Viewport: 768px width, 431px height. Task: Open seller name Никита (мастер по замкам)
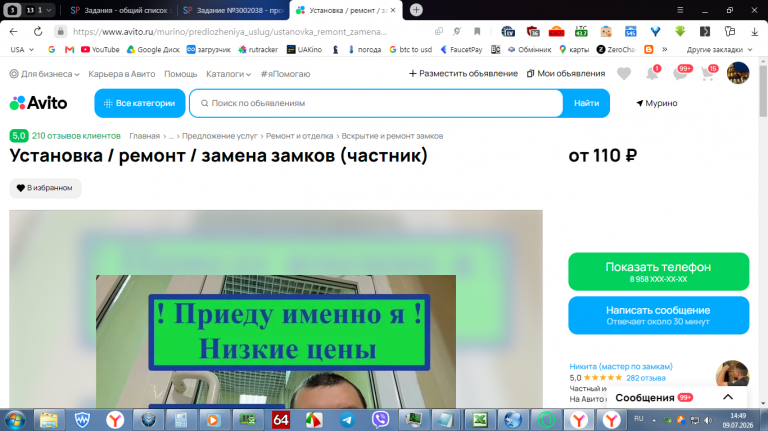(621, 366)
